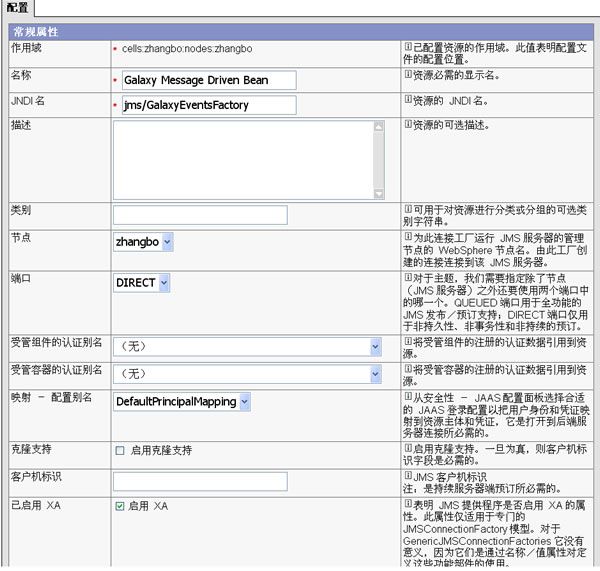Enable the 启用克隆支持 checkbox
The image size is (600, 571).
click(x=120, y=450)
